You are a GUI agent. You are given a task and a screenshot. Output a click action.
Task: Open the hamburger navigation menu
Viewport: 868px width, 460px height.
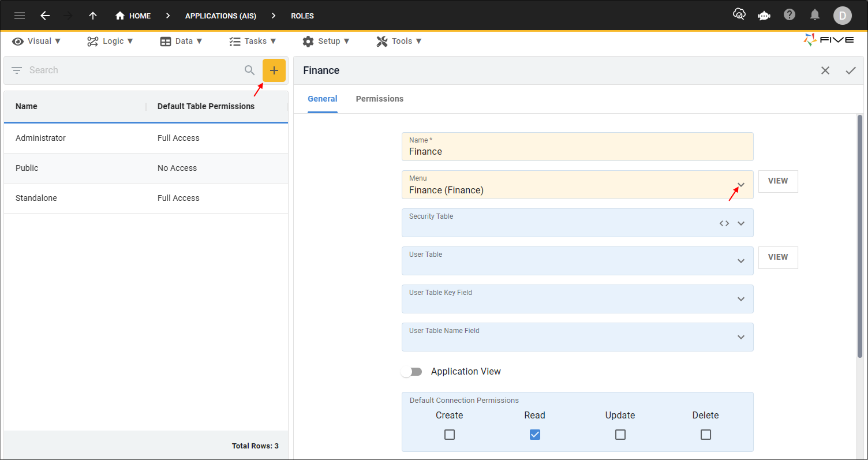tap(20, 16)
